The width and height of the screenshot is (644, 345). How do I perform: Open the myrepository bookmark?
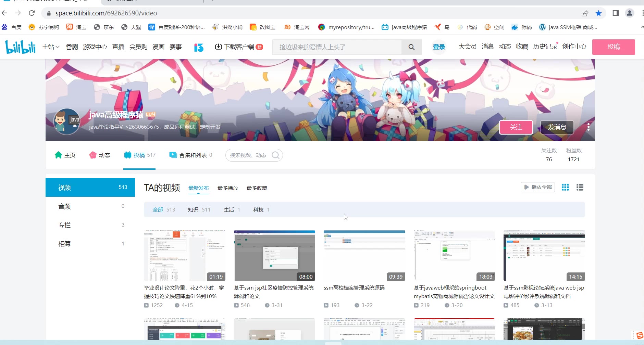pos(346,27)
